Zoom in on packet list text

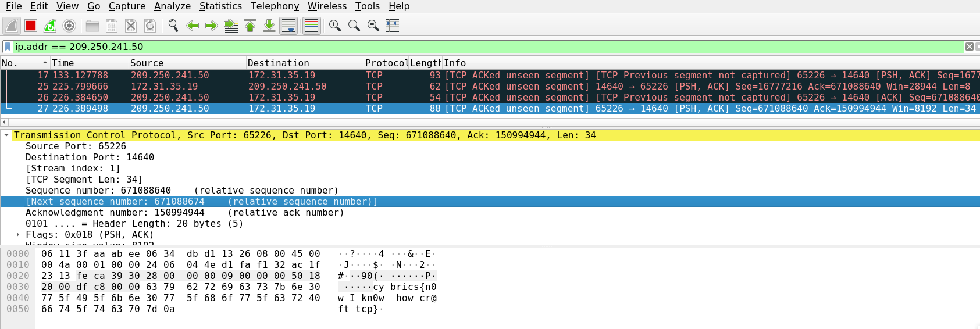click(334, 26)
